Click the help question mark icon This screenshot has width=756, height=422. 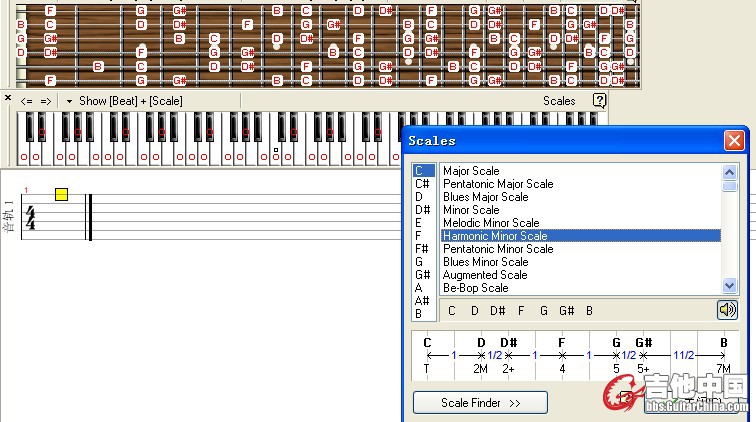tap(599, 100)
